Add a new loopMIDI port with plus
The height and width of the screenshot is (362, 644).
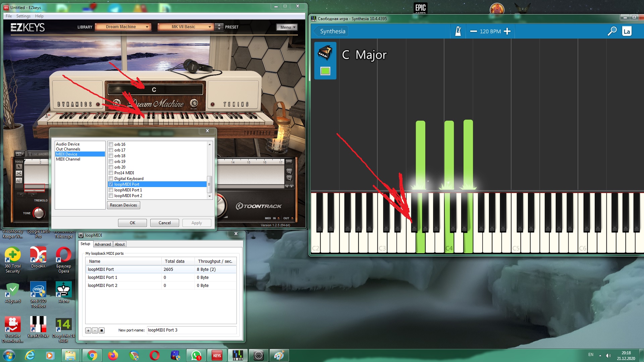(x=88, y=330)
